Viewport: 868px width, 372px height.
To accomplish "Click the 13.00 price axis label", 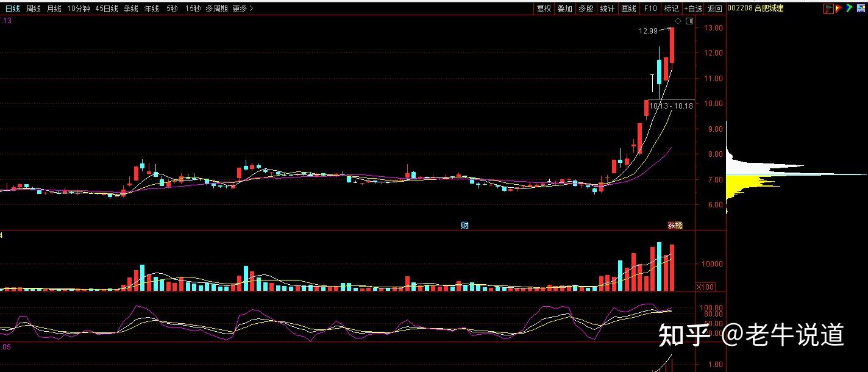I will tap(714, 28).
